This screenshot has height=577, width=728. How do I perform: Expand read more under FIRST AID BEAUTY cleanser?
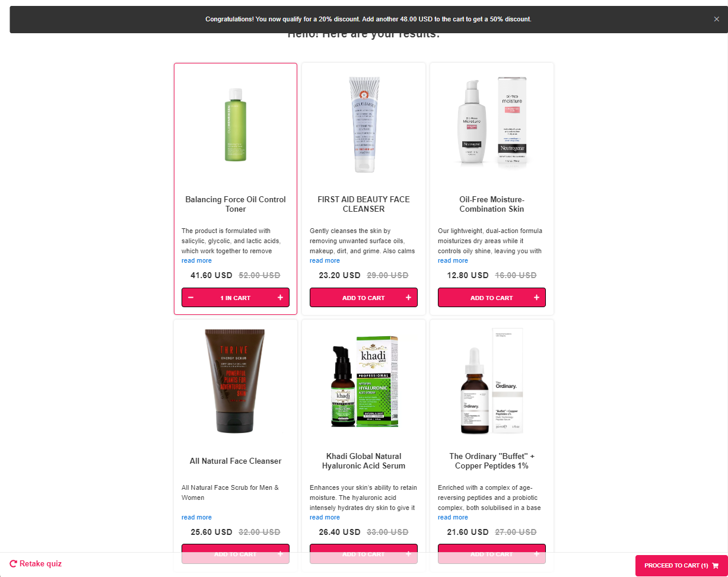pos(325,261)
